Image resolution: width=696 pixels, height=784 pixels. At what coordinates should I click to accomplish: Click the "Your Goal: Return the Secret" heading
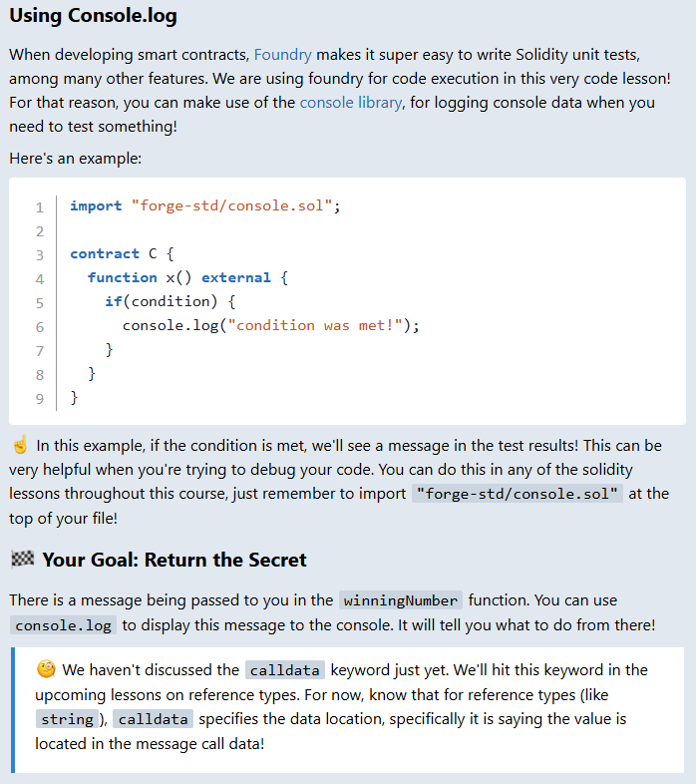coord(174,560)
